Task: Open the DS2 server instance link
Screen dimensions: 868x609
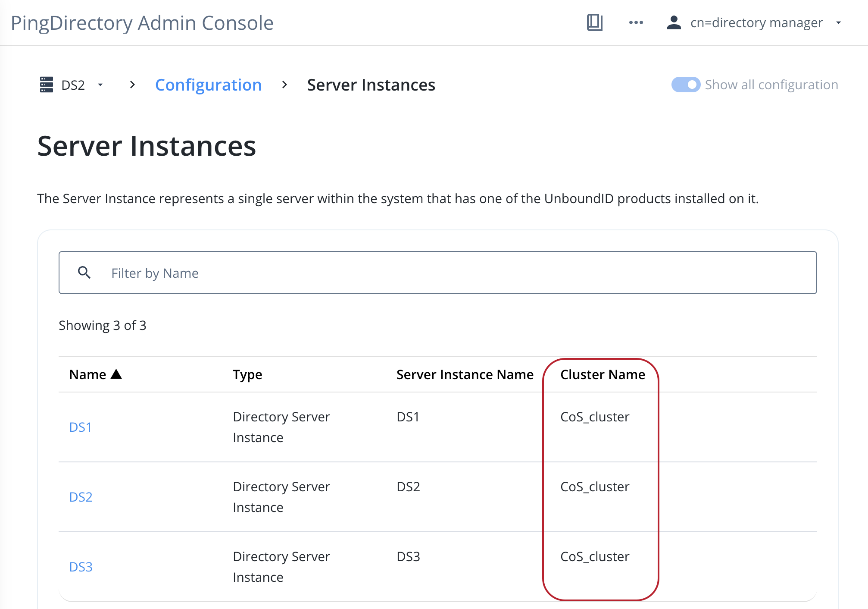Action: point(81,497)
